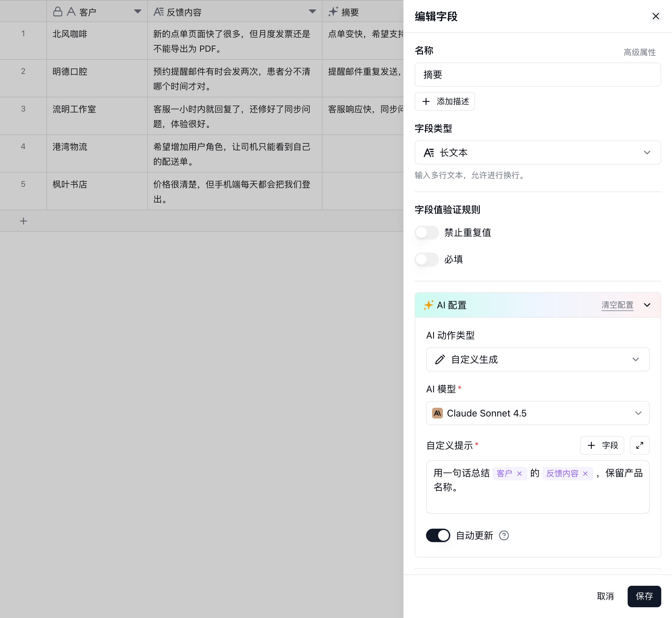
Task: Remove the 客户 field tag from prompt
Action: tap(519, 474)
